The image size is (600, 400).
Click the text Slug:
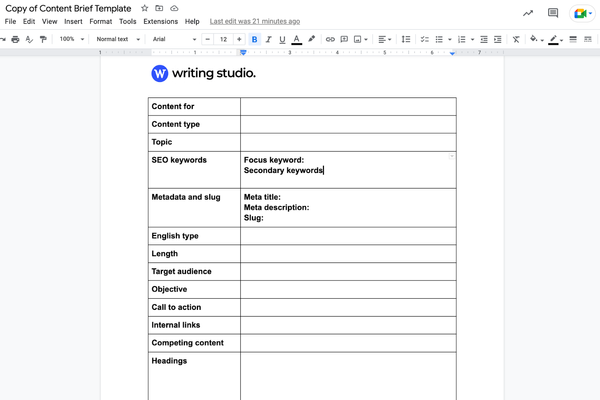point(253,218)
